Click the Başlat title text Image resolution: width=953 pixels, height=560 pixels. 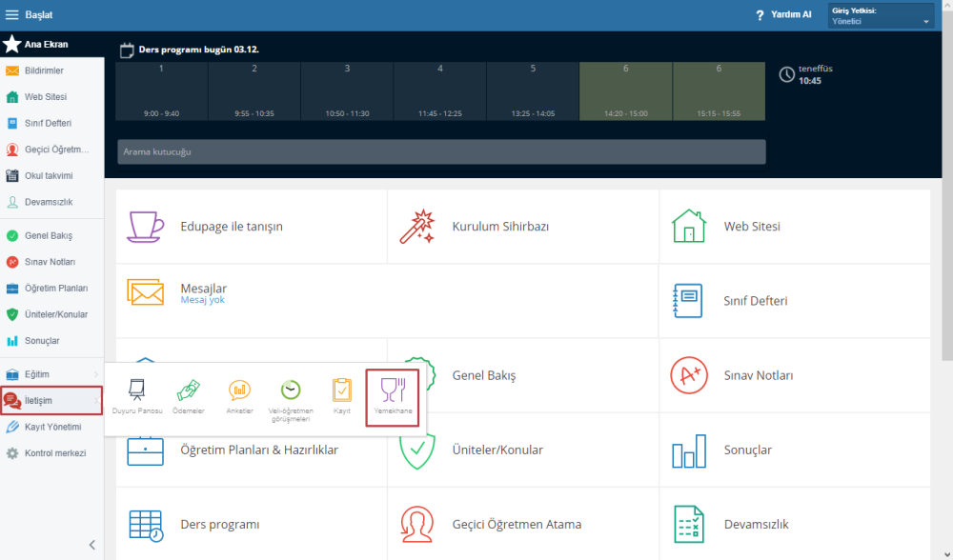[x=39, y=14]
